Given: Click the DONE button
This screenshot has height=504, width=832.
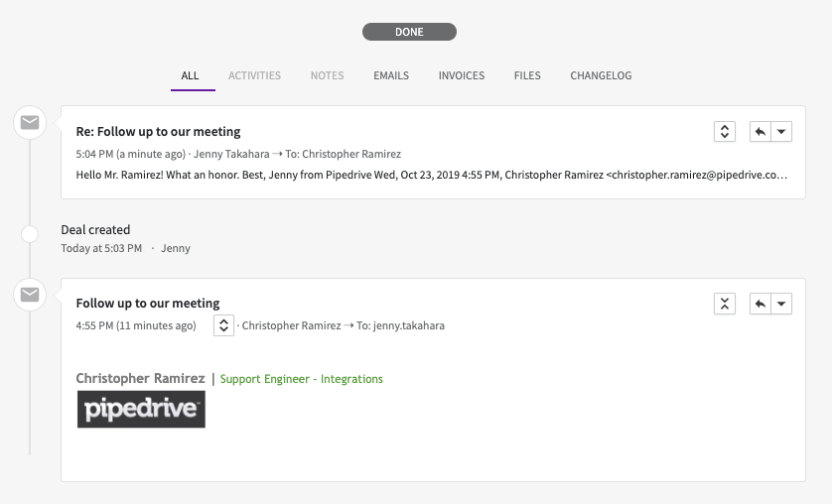Looking at the screenshot, I should click(409, 32).
